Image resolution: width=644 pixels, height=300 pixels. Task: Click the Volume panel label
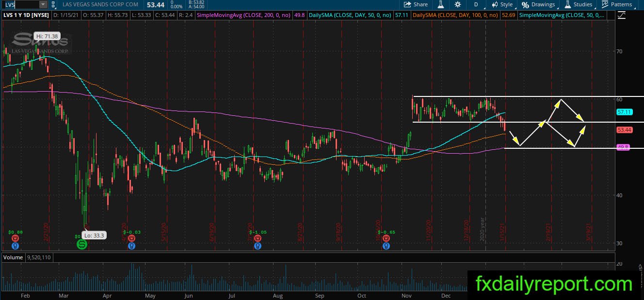coord(13,257)
